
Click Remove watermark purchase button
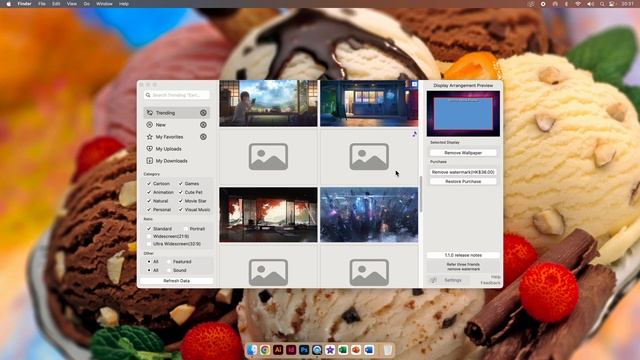463,172
